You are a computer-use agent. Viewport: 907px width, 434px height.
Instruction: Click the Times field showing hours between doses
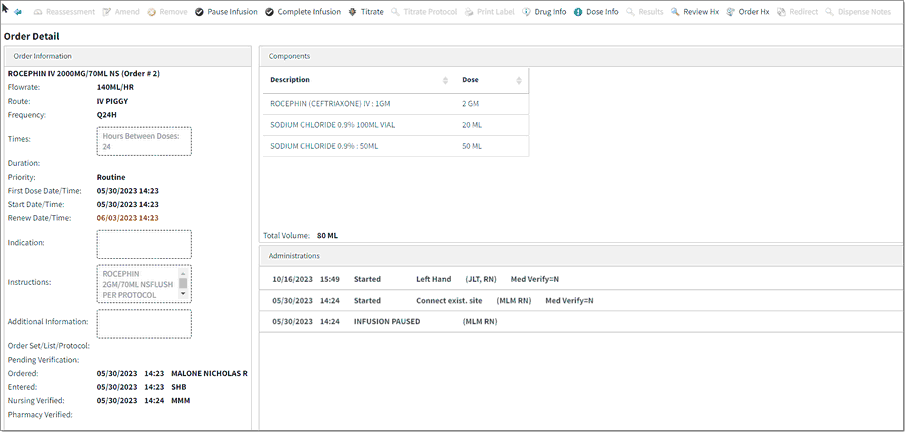(x=144, y=141)
